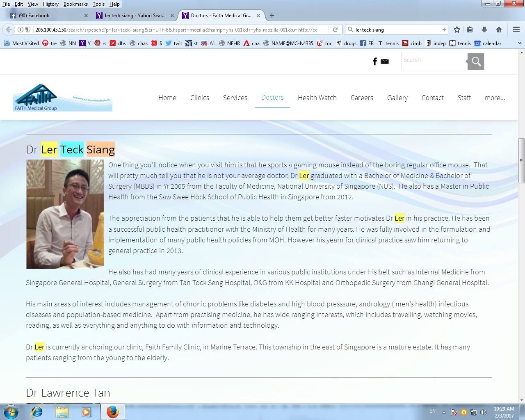Open the Clinics navigation link
Image resolution: width=525 pixels, height=420 pixels.
(x=200, y=98)
